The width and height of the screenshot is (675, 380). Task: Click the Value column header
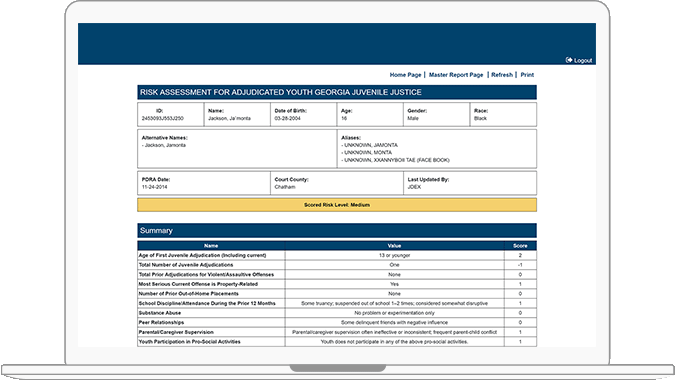394,246
